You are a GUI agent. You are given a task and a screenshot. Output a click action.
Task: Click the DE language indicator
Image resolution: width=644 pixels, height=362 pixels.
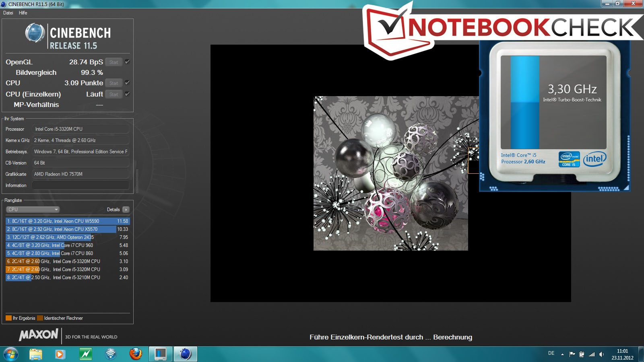(551, 353)
